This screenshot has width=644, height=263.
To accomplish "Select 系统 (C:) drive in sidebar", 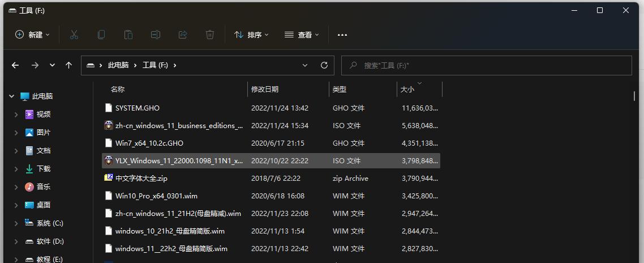I will click(50, 223).
